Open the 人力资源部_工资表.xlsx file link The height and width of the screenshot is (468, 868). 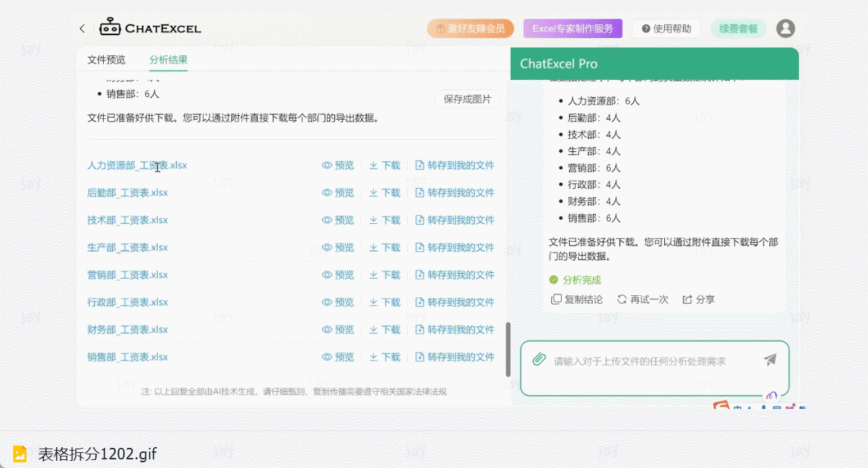coord(137,166)
